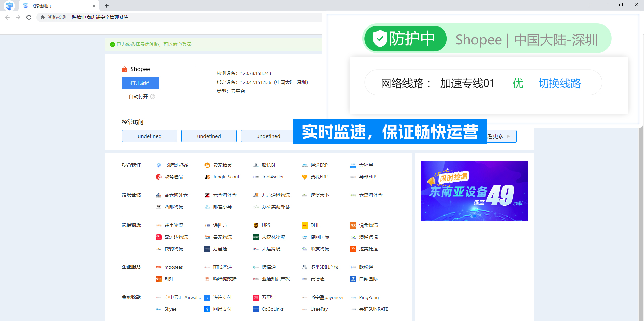The width and height of the screenshot is (644, 321).
Task: Open the 跨信通 link
Action: (269, 267)
